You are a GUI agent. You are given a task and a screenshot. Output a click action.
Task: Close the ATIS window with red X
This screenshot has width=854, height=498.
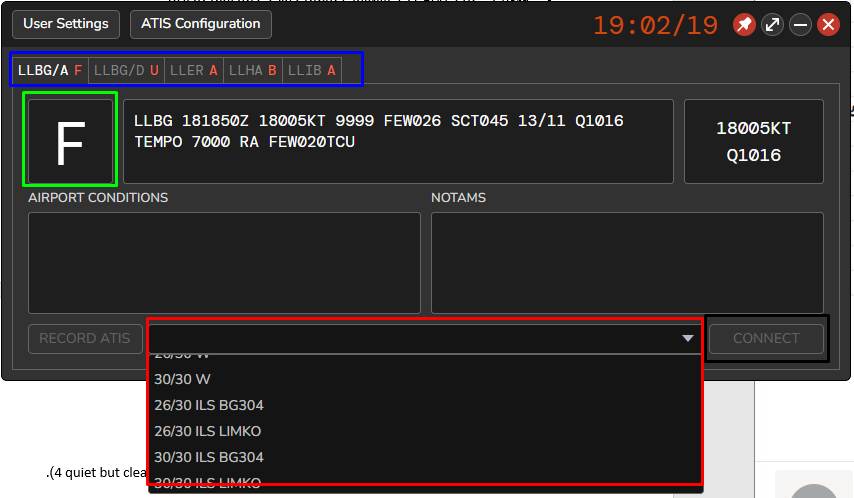click(x=828, y=25)
